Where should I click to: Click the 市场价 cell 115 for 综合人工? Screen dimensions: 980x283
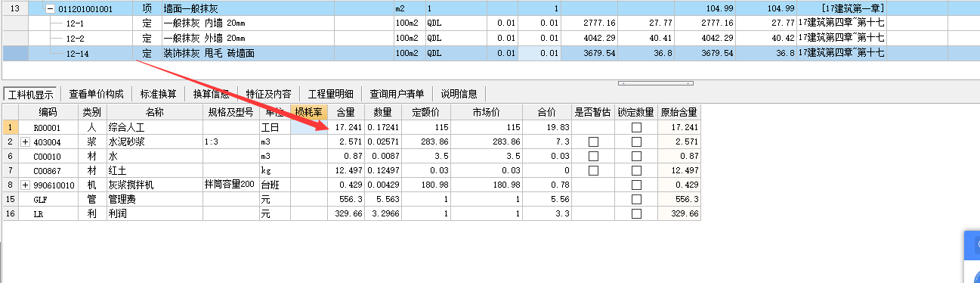[487, 128]
